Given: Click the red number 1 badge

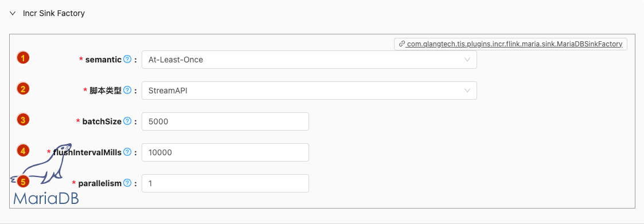Looking at the screenshot, I should tap(23, 58).
